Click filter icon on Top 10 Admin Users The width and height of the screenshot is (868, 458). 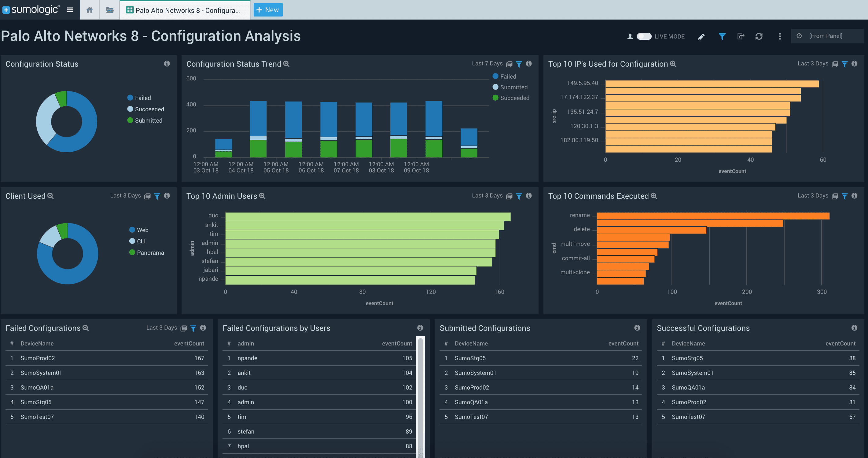(x=519, y=196)
